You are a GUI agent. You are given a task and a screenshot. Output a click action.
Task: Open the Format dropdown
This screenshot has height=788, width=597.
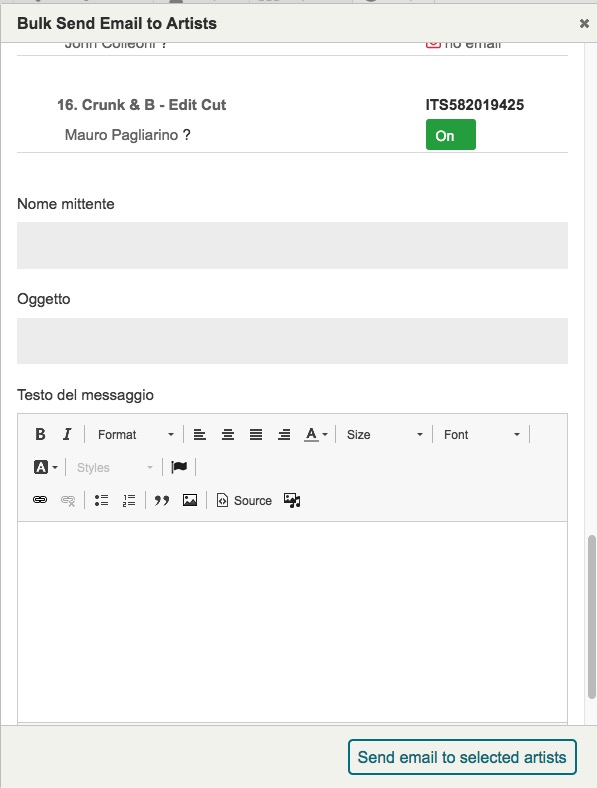tap(136, 434)
